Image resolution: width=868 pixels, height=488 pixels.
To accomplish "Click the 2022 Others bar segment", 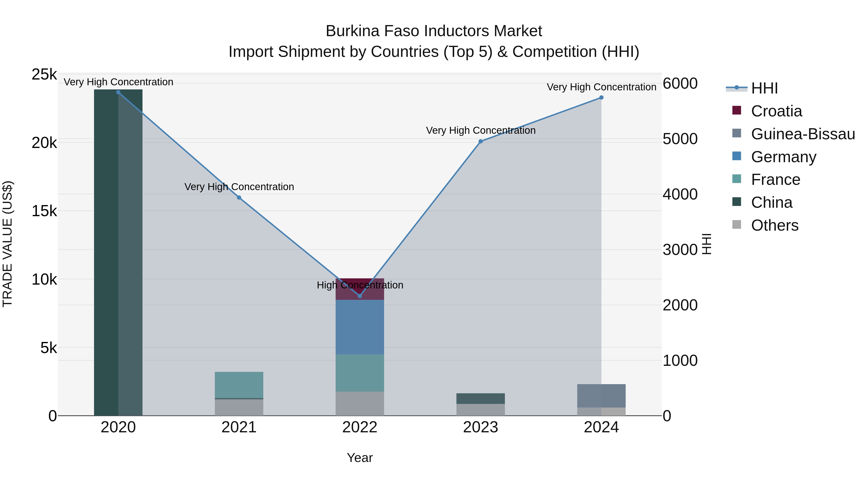I will click(x=360, y=403).
